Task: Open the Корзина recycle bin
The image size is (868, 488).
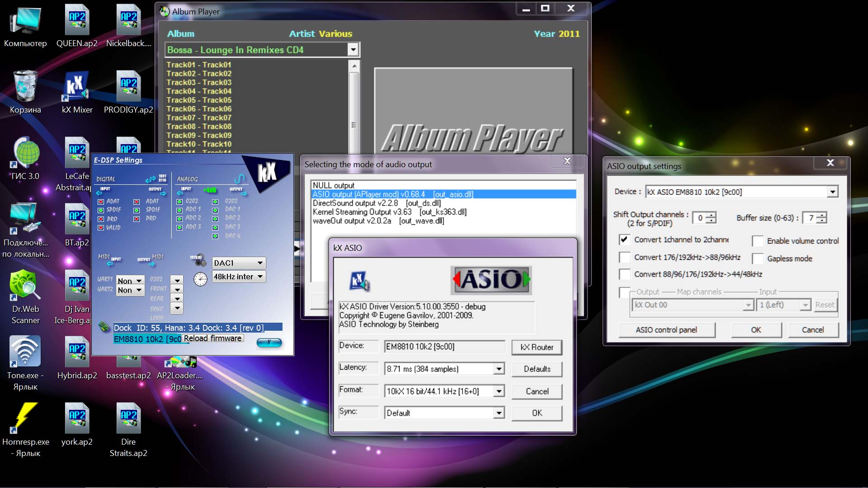Action: coord(25,92)
